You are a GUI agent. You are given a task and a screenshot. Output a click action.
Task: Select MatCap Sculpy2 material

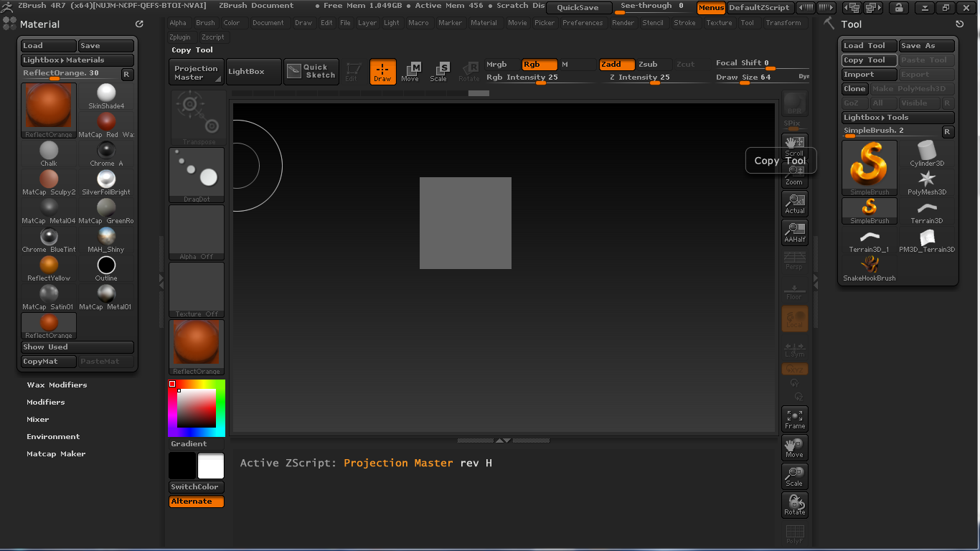(49, 183)
